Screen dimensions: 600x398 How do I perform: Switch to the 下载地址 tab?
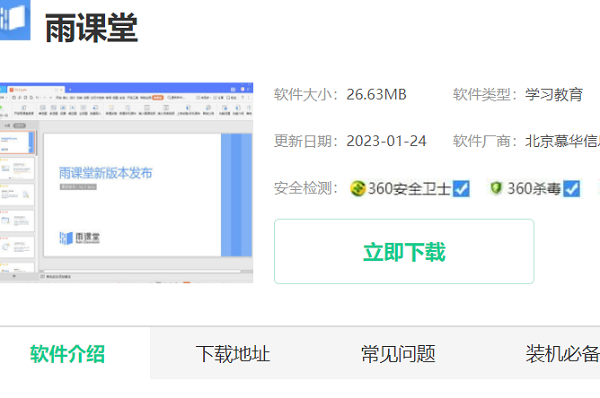233,353
